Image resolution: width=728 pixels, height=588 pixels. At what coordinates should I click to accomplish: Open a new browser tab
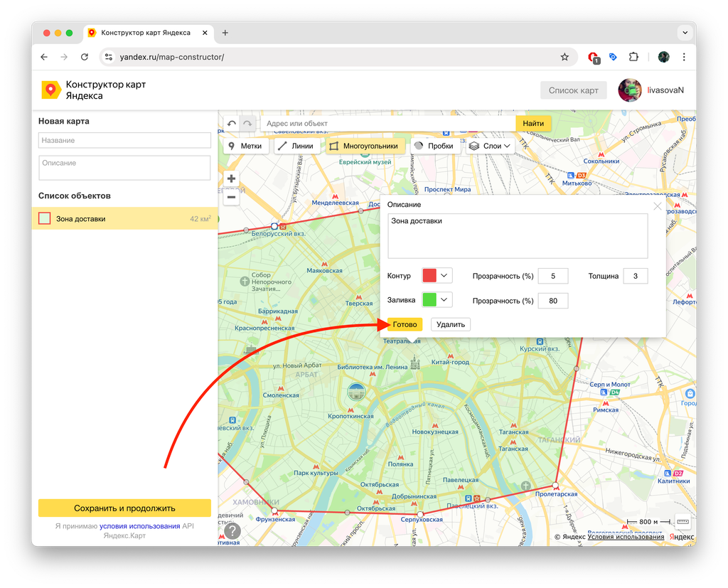(x=225, y=33)
